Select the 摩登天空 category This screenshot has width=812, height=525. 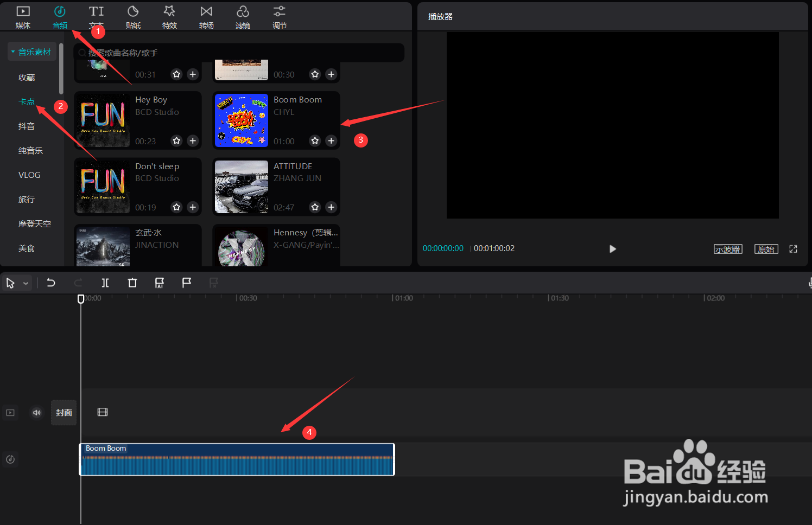(x=35, y=223)
